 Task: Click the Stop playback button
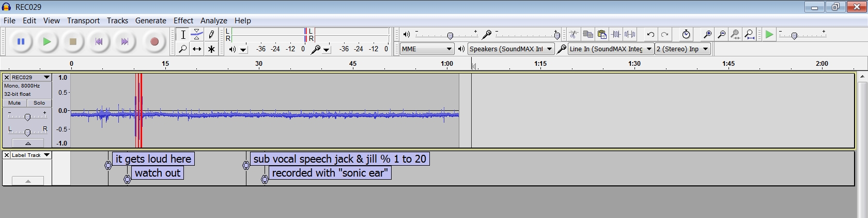click(73, 42)
